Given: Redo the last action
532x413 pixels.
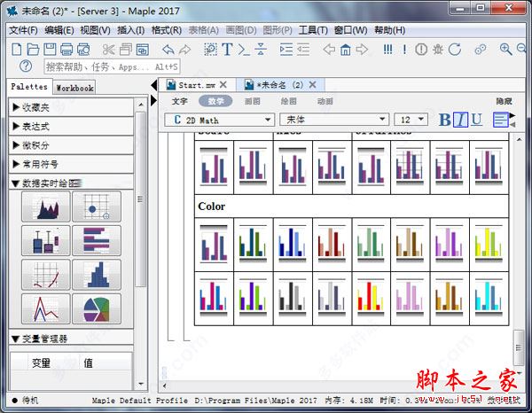Looking at the screenshot, I should pos(185,50).
